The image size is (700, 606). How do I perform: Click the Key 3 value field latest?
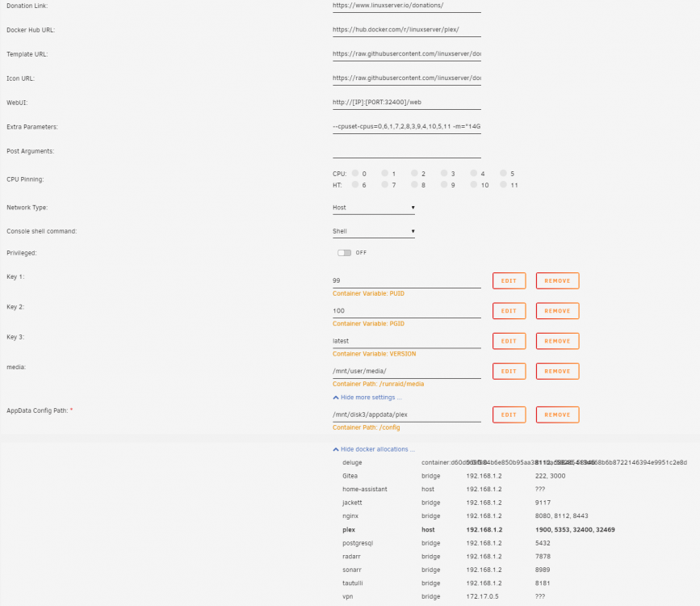tap(407, 341)
